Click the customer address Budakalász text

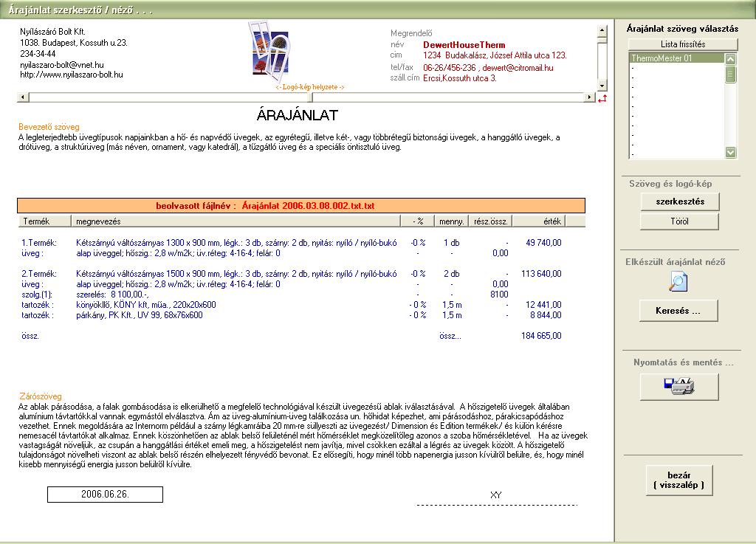tap(495, 55)
